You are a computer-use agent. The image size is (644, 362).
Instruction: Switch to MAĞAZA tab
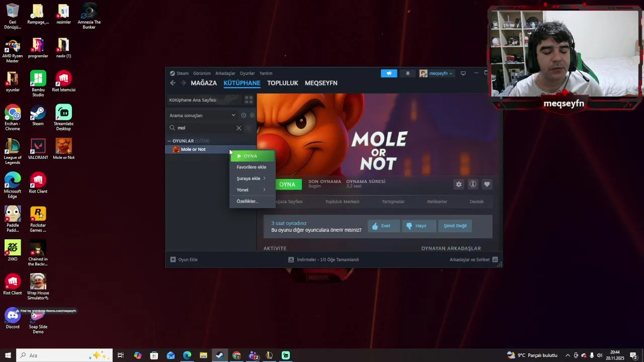204,83
